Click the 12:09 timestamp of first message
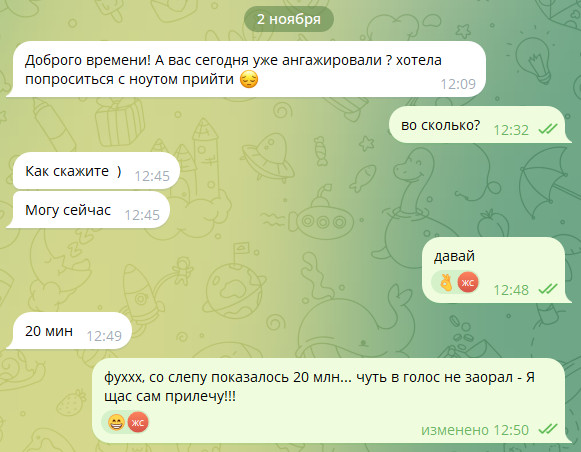The height and width of the screenshot is (452, 581). click(x=458, y=84)
